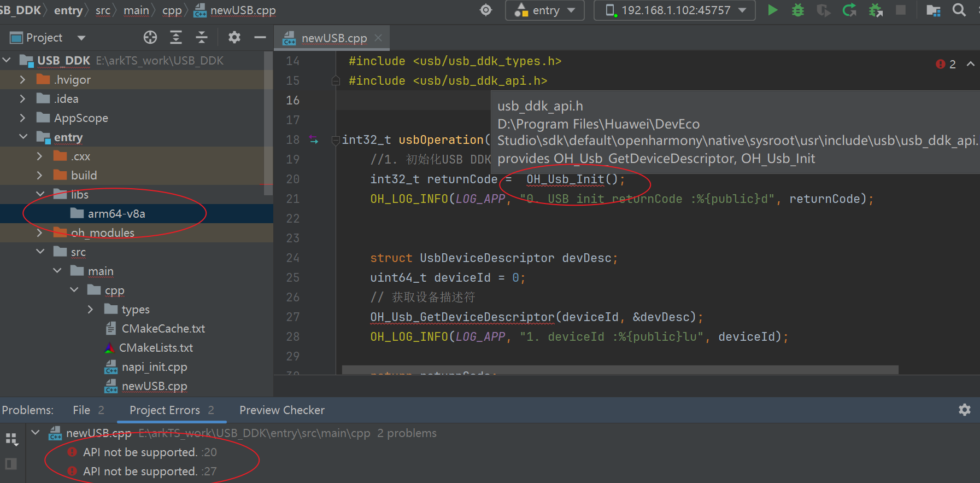The width and height of the screenshot is (980, 483).
Task: Click the target icon beside entry configuration
Action: pos(486,10)
